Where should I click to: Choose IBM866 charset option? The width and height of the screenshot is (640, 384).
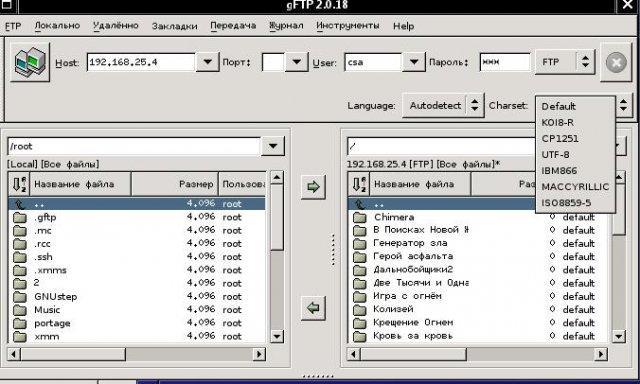(575, 171)
